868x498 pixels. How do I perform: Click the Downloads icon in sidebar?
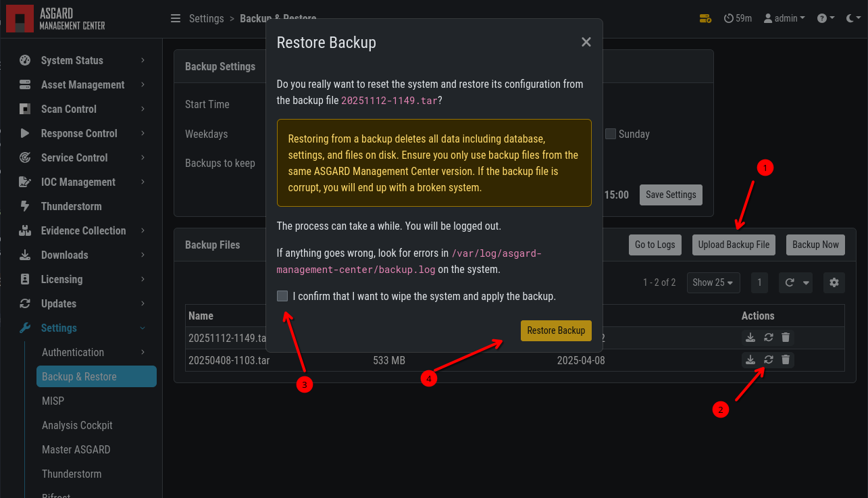(x=25, y=255)
